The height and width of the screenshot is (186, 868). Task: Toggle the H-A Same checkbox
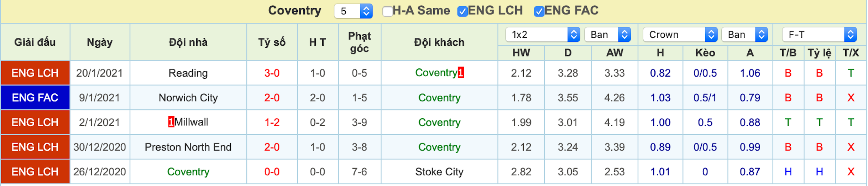click(x=388, y=11)
